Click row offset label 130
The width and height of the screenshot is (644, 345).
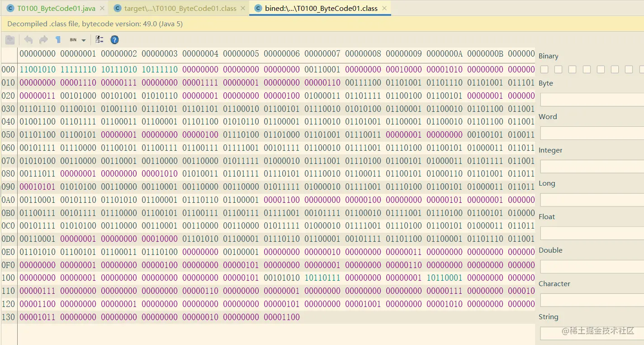point(9,317)
